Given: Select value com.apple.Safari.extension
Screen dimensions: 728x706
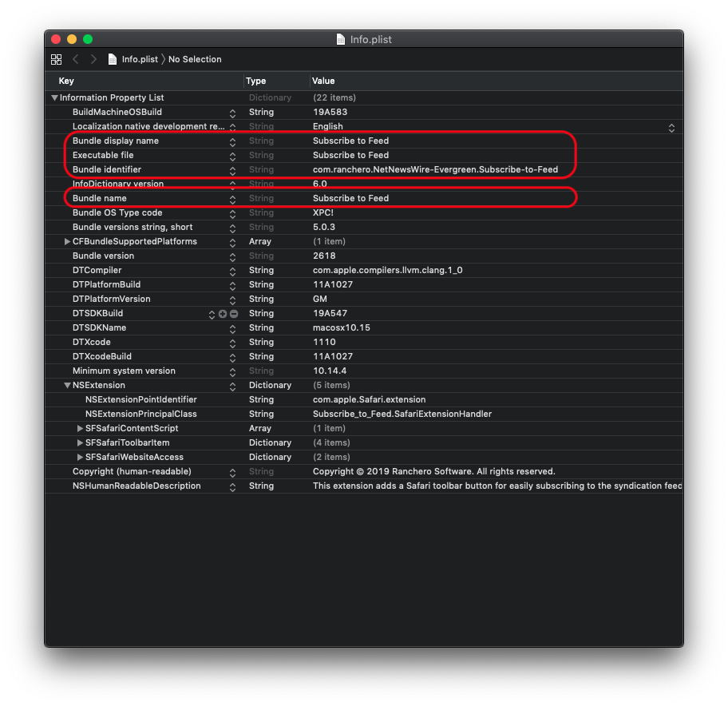Looking at the screenshot, I should pos(369,400).
